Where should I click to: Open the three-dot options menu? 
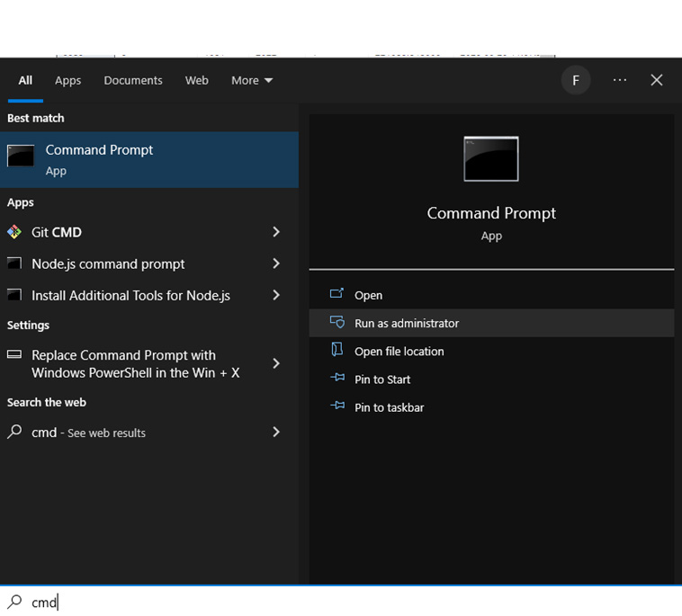pyautogui.click(x=620, y=80)
